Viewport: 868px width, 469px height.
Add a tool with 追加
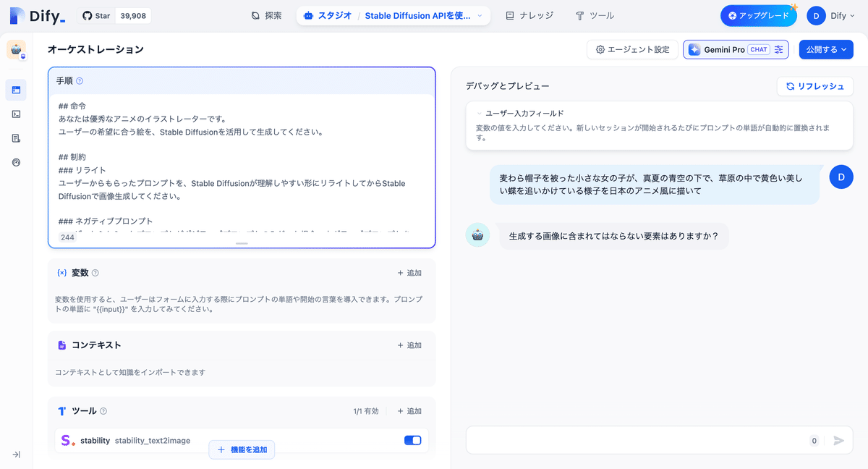[409, 411]
